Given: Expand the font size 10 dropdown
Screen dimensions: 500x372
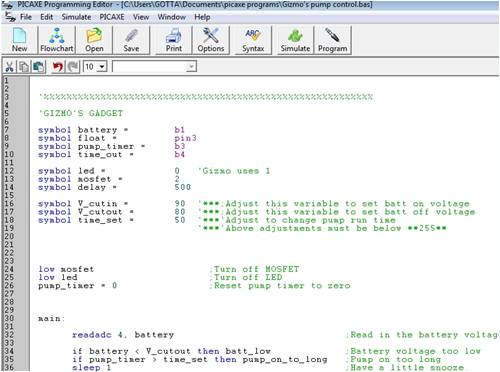Looking at the screenshot, I should [x=102, y=67].
